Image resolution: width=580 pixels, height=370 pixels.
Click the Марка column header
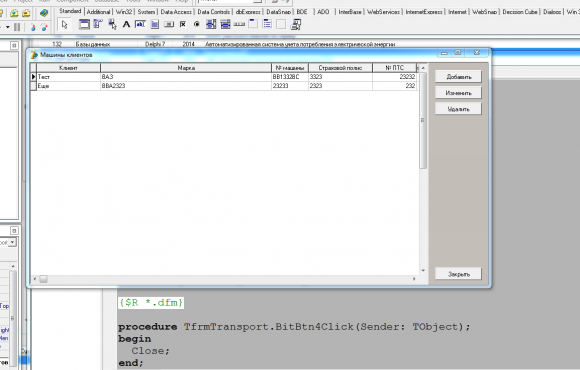coord(186,68)
